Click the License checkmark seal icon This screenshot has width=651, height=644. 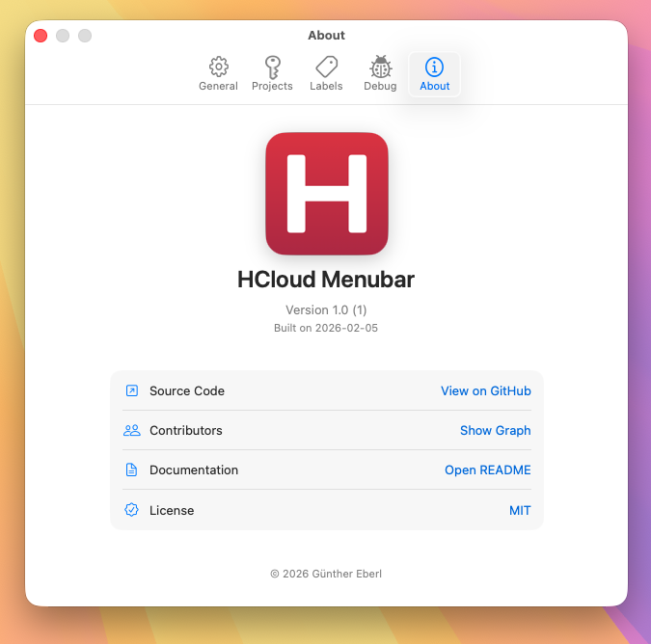[131, 510]
